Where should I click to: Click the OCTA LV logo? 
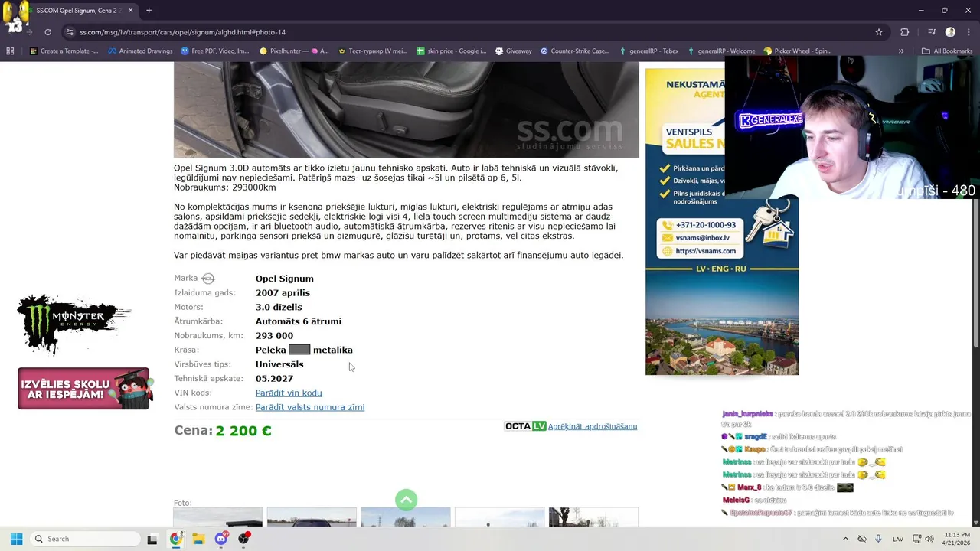[525, 426]
